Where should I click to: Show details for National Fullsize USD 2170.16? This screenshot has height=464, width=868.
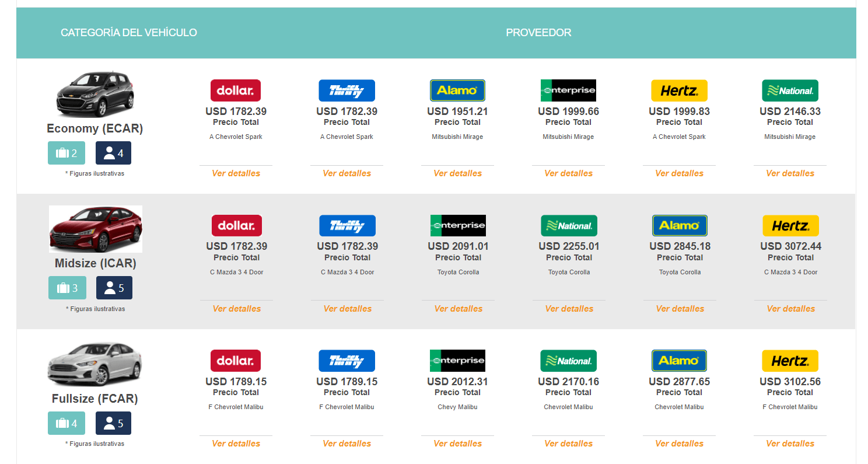[x=569, y=444]
